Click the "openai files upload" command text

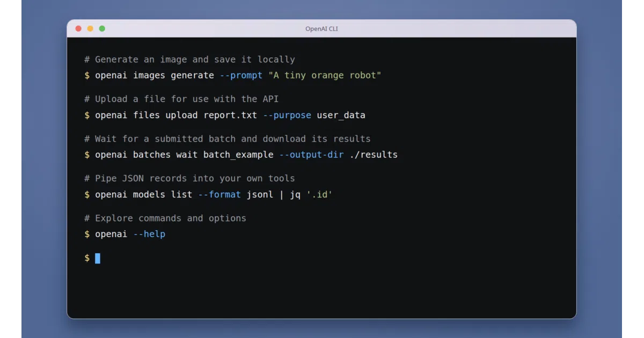pyautogui.click(x=147, y=115)
